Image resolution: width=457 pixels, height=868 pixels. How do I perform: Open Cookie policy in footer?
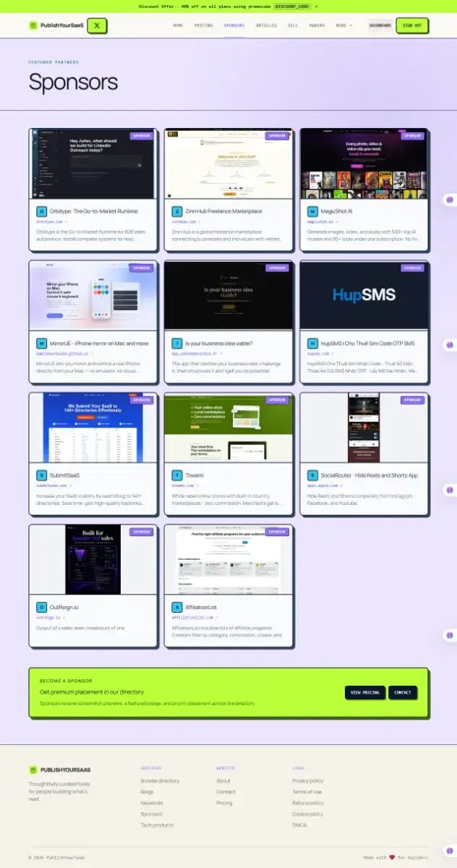pos(308,814)
